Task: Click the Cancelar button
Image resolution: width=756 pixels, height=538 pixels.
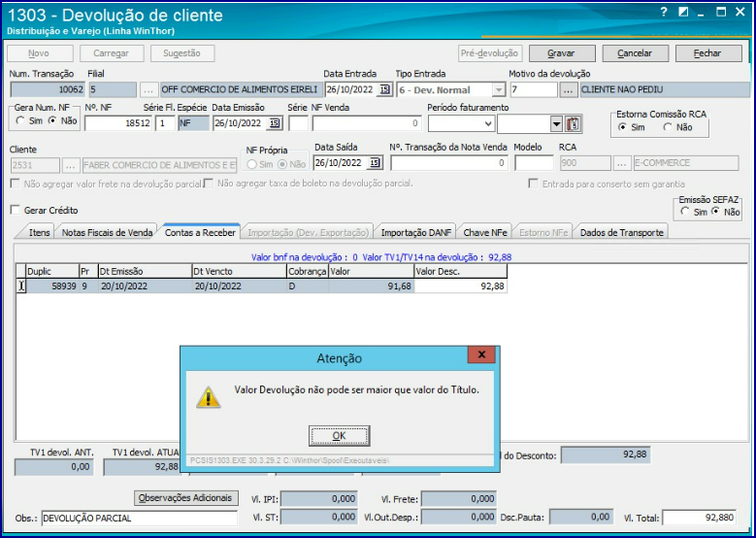Action: [x=635, y=53]
